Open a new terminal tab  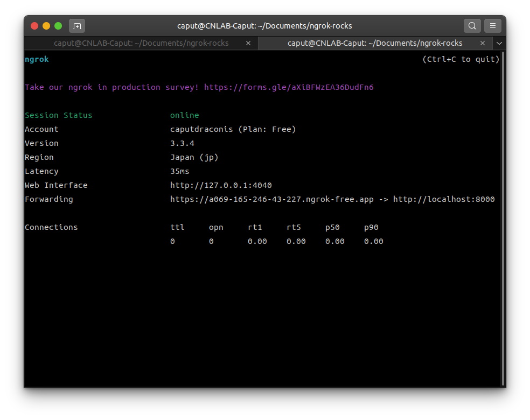tap(77, 26)
